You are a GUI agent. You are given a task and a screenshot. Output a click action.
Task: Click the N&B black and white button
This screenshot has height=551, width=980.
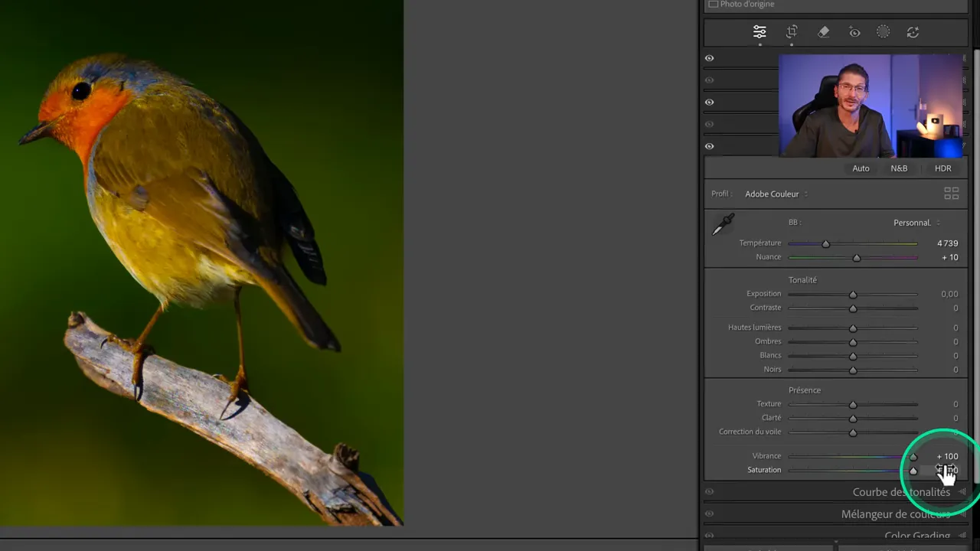pyautogui.click(x=899, y=168)
